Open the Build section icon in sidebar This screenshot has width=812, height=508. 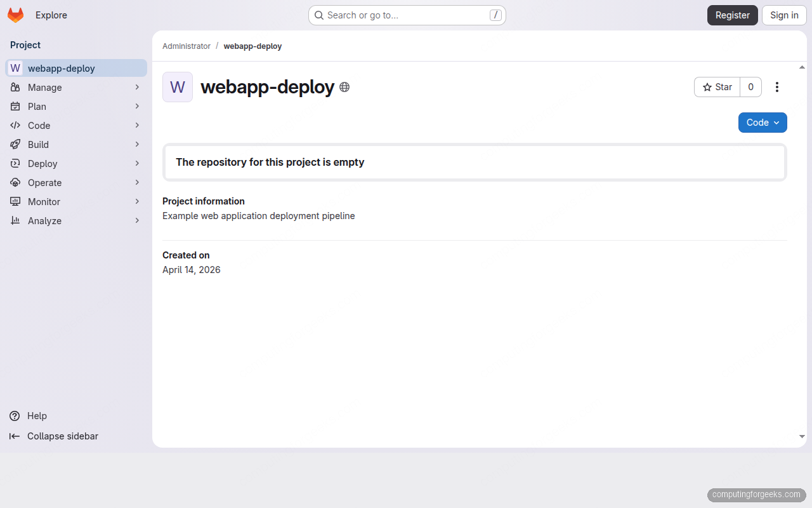click(x=15, y=144)
